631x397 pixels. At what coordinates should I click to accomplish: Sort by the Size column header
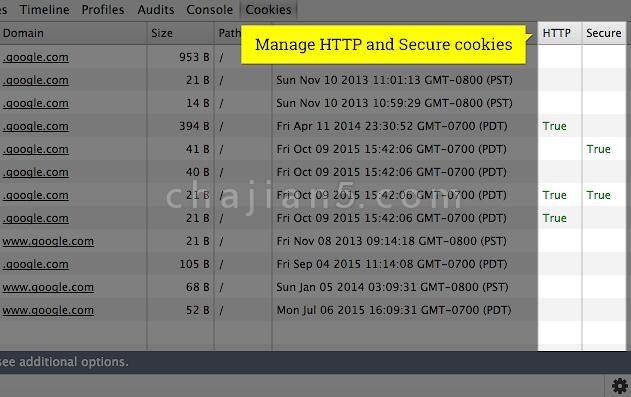pos(162,33)
